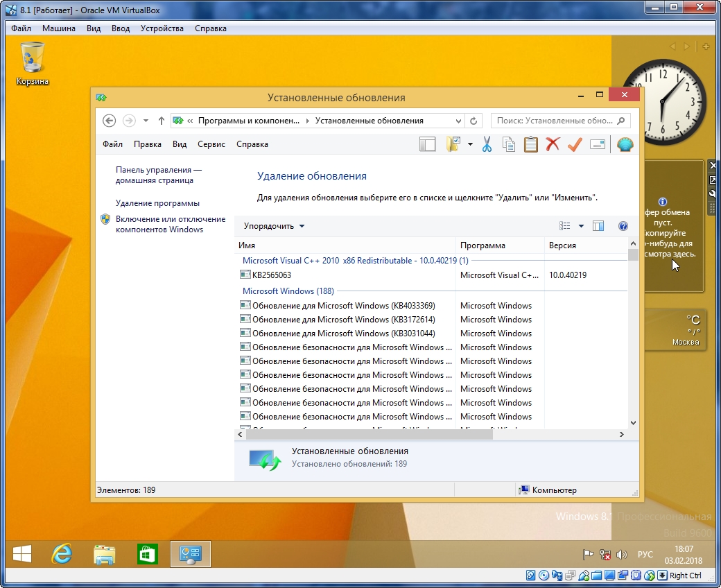Screen dimensions: 721x588
Task: Open the Удаление программы link
Action: click(x=157, y=202)
